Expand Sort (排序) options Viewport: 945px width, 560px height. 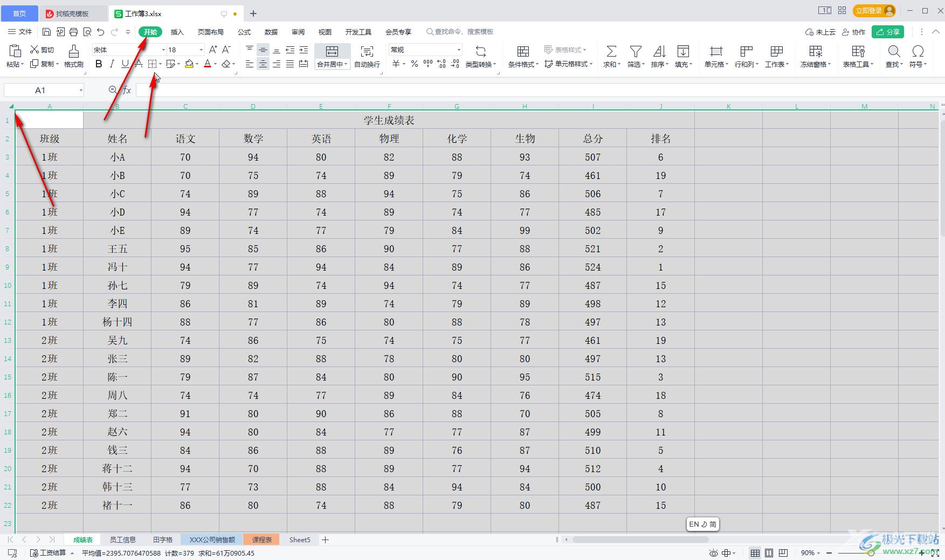pos(660,64)
